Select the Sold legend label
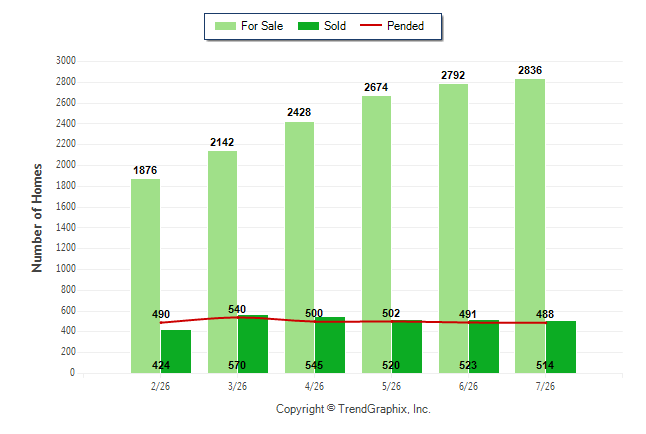Image resolution: width=646 pixels, height=434 pixels. (x=335, y=26)
